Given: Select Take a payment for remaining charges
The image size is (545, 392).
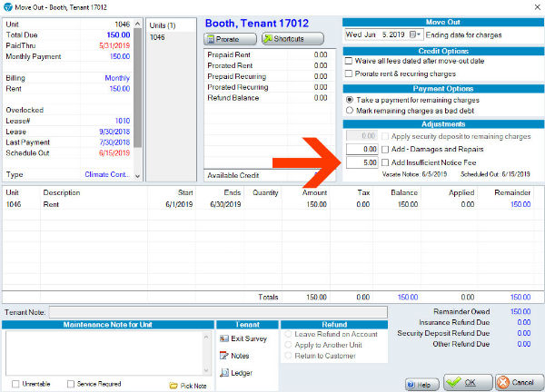Looking at the screenshot, I should (x=350, y=100).
